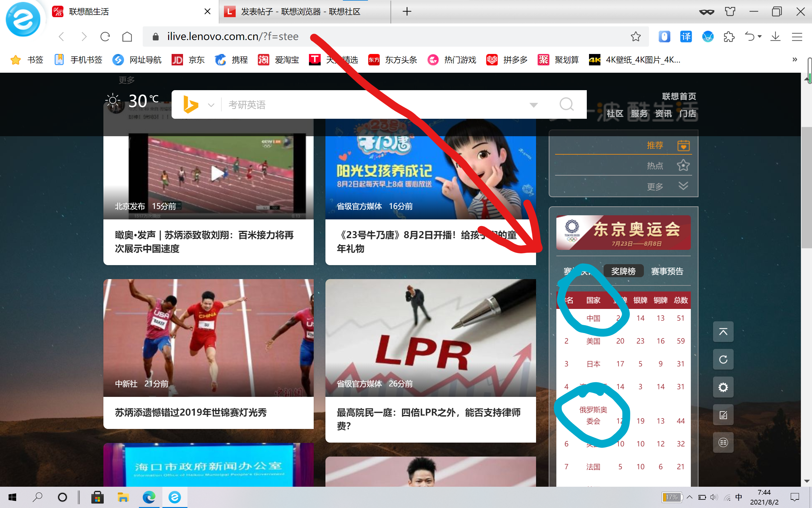Click the 日本 row in medal table
Image resolution: width=812 pixels, height=508 pixels.
(623, 364)
